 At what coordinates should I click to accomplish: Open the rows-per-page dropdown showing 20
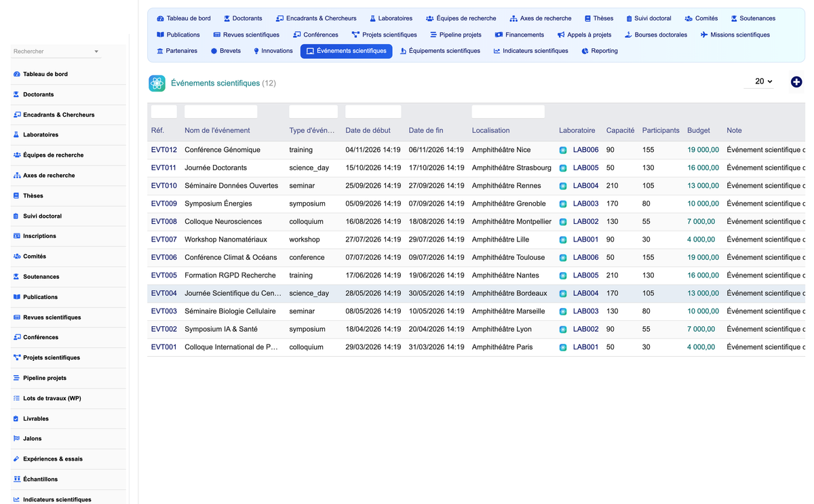(758, 81)
